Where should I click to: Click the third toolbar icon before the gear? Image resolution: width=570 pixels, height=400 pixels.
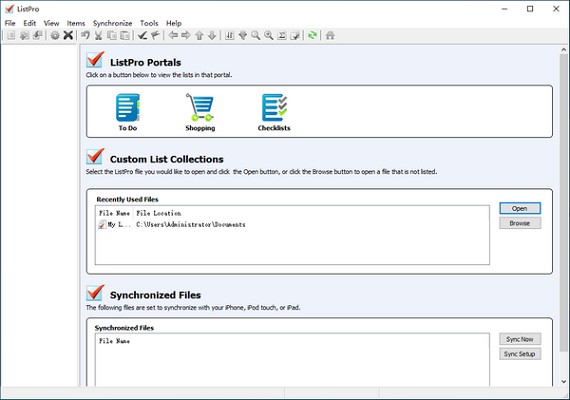point(37,35)
